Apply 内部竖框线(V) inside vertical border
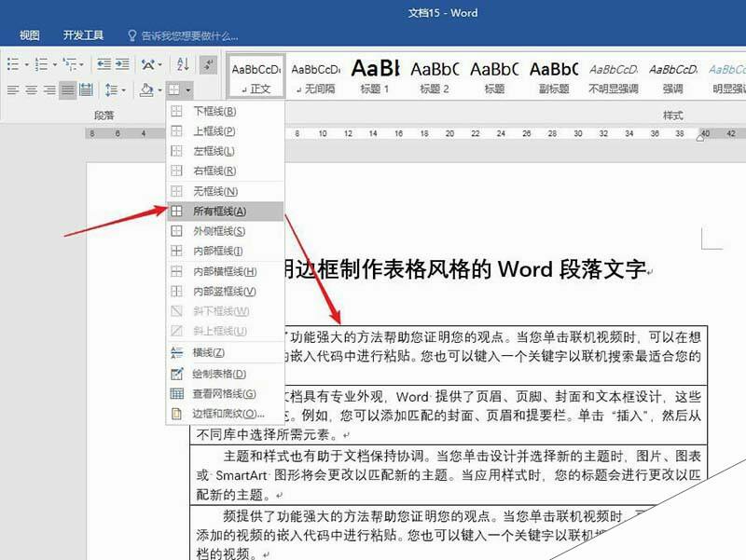 pos(226,292)
